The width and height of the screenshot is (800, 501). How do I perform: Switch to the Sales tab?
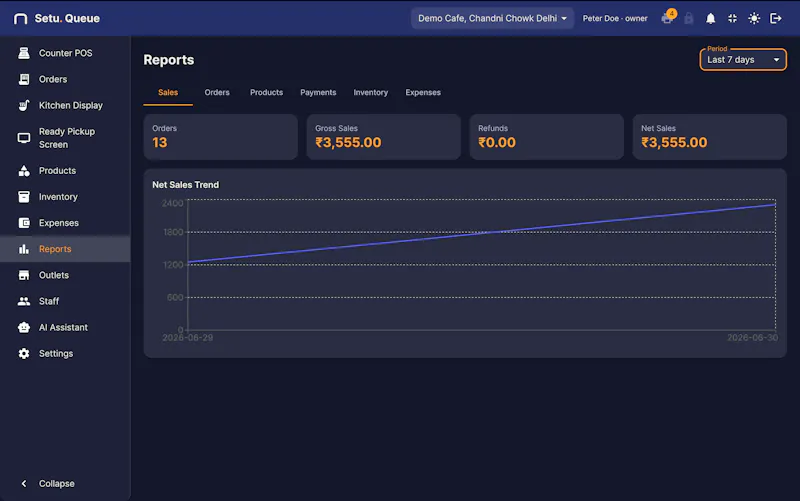(168, 92)
